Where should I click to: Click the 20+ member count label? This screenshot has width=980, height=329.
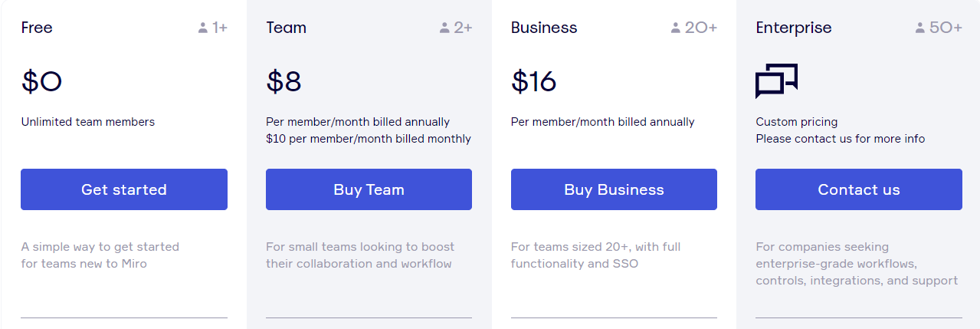click(x=701, y=28)
